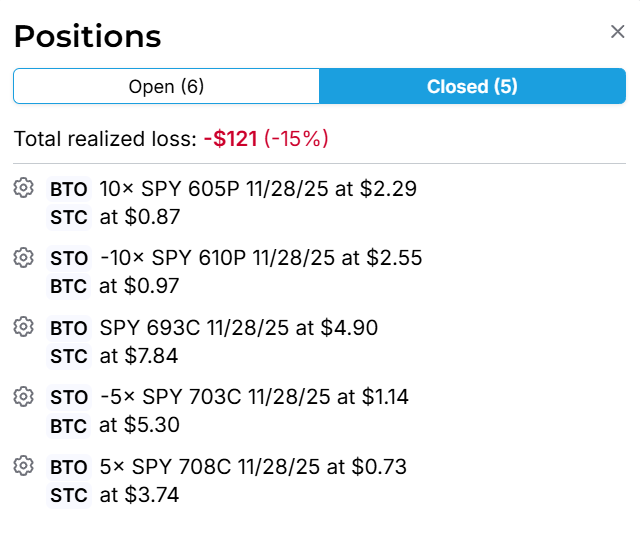Click the STO badge on SPY 703C
This screenshot has height=540, width=640.
tap(68, 397)
